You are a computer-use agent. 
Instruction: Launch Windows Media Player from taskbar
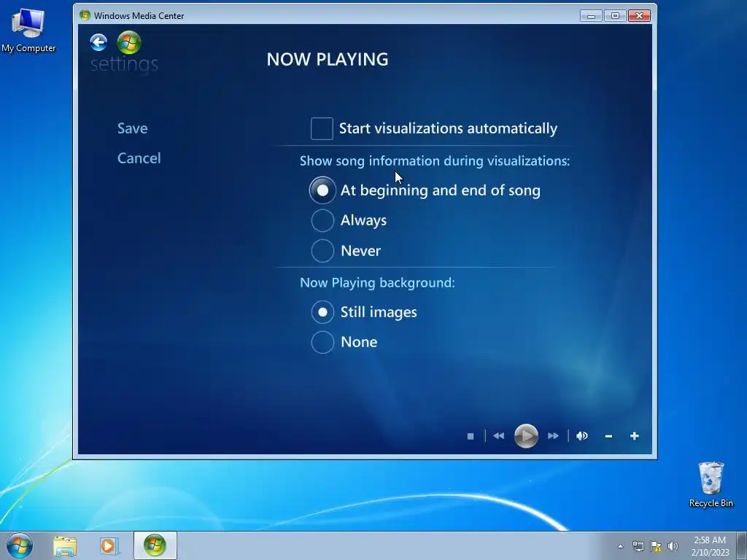[109, 546]
